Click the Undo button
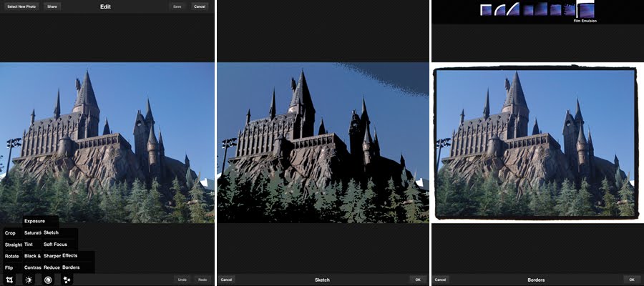Image resolution: width=644 pixels, height=286 pixels. click(182, 280)
